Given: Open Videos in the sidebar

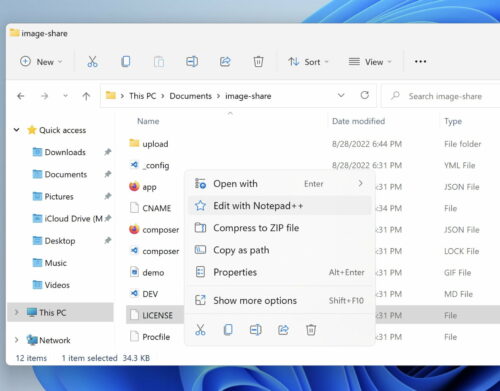Looking at the screenshot, I should (x=57, y=285).
